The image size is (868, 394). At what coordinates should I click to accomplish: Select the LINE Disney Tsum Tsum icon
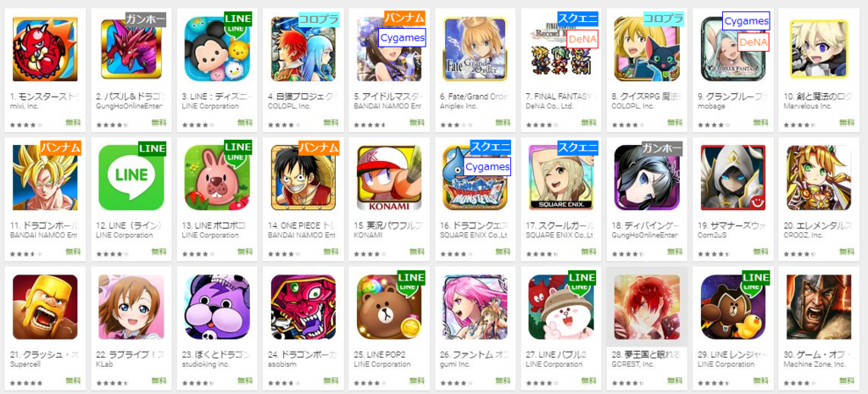216,48
